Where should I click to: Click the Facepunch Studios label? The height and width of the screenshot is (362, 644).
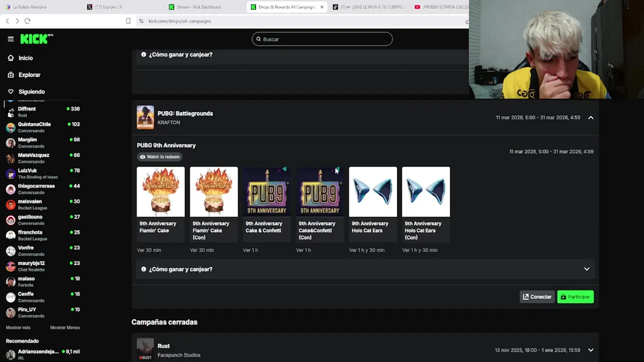pyautogui.click(x=179, y=355)
